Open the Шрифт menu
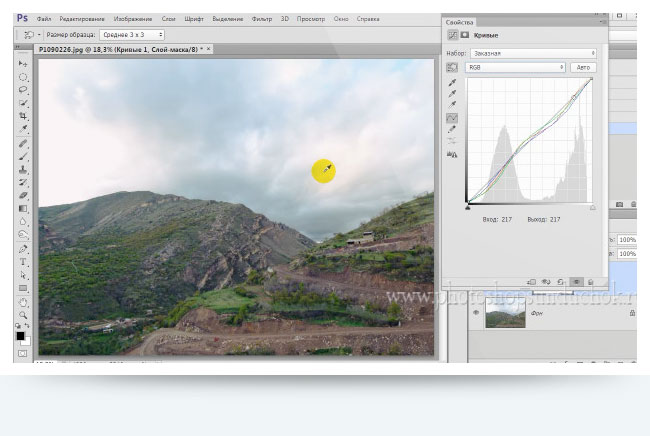The height and width of the screenshot is (436, 650). pos(194,19)
